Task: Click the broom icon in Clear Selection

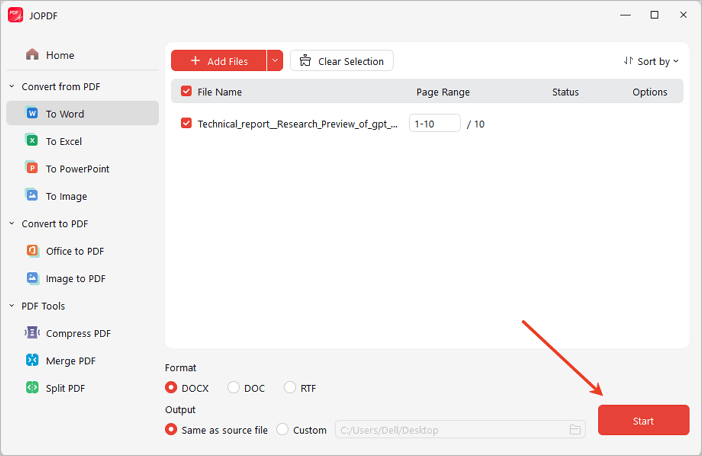Action: click(x=305, y=60)
